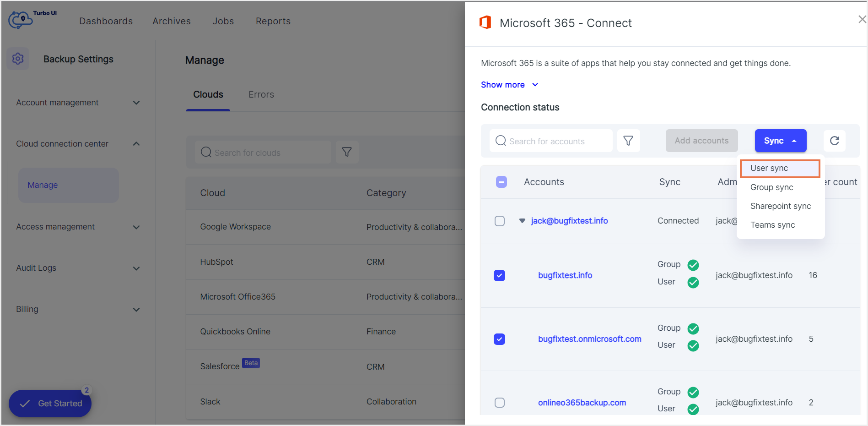Open the accounts filter funnel icon
The width and height of the screenshot is (868, 426).
tap(628, 141)
